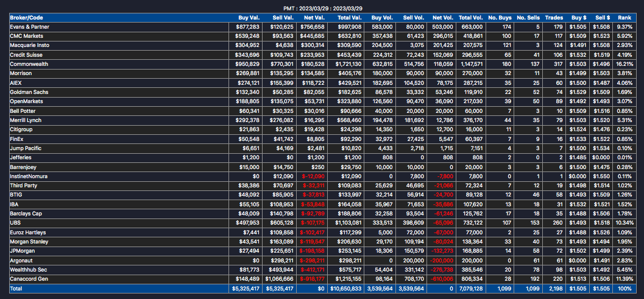This screenshot has height=299, width=644.
Task: Select the Morrison broker name
Action: point(21,73)
